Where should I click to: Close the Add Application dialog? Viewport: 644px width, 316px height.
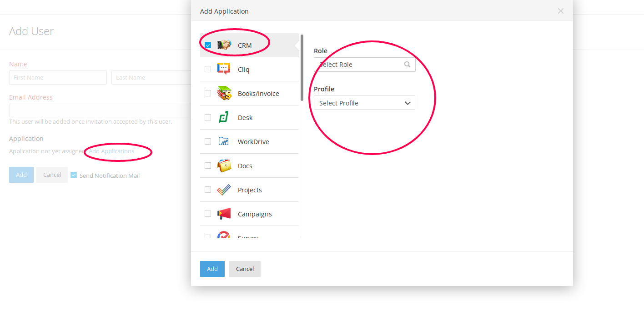coord(561,11)
